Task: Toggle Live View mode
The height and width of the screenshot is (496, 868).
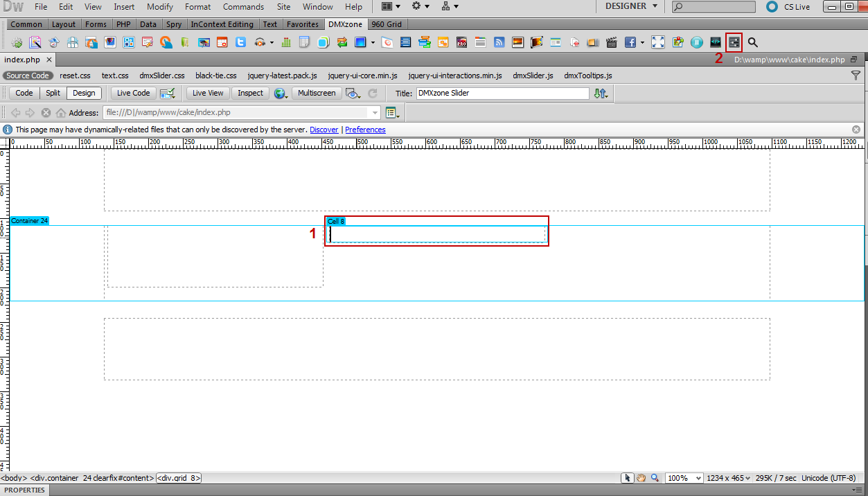Action: pos(208,93)
